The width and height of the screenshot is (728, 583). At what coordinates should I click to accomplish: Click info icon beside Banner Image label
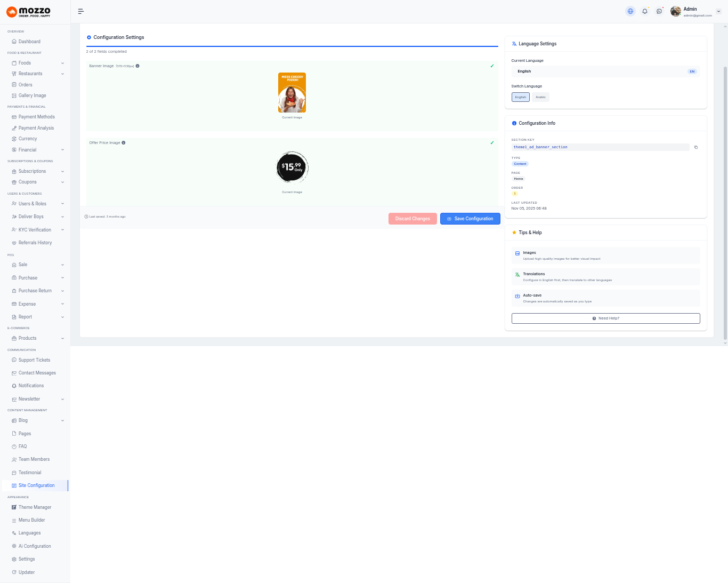coord(137,66)
